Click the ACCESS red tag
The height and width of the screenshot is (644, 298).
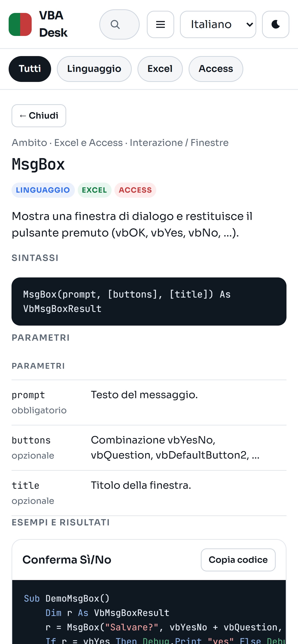click(135, 190)
